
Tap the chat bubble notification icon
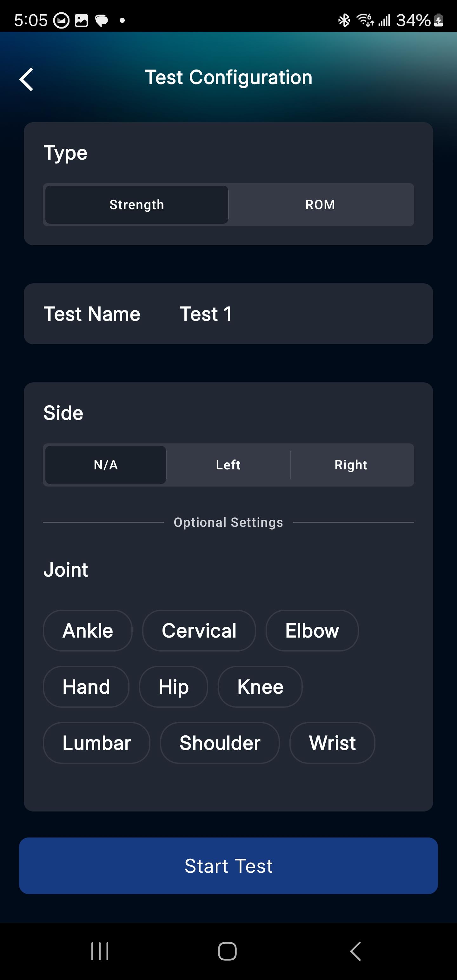point(101,21)
